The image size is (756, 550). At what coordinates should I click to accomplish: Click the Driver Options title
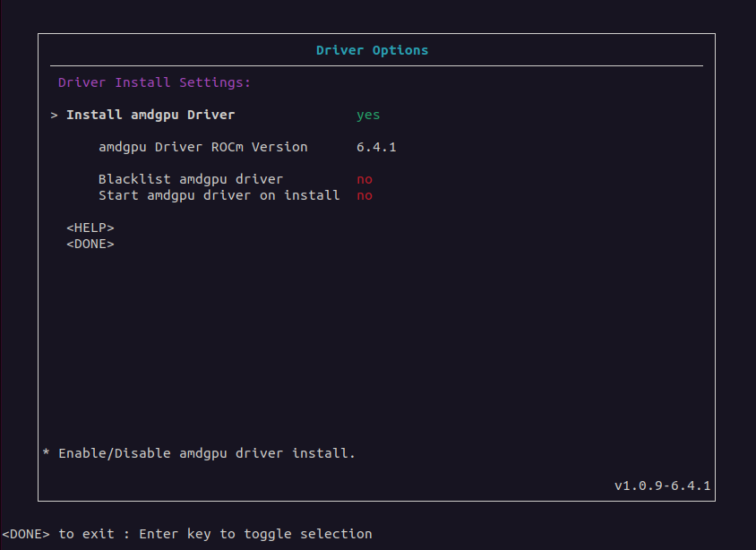pyautogui.click(x=373, y=50)
